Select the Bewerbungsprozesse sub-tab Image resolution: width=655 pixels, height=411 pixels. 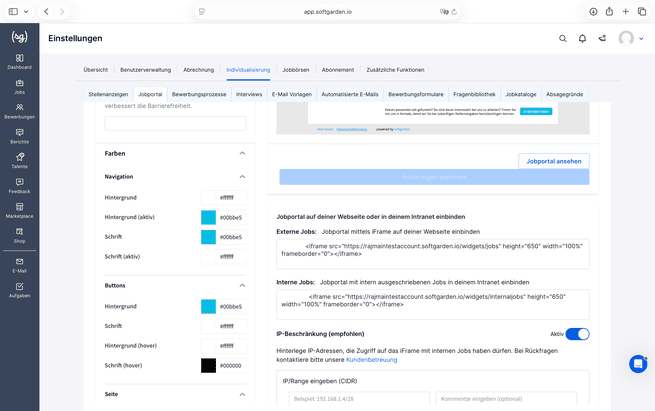(199, 94)
